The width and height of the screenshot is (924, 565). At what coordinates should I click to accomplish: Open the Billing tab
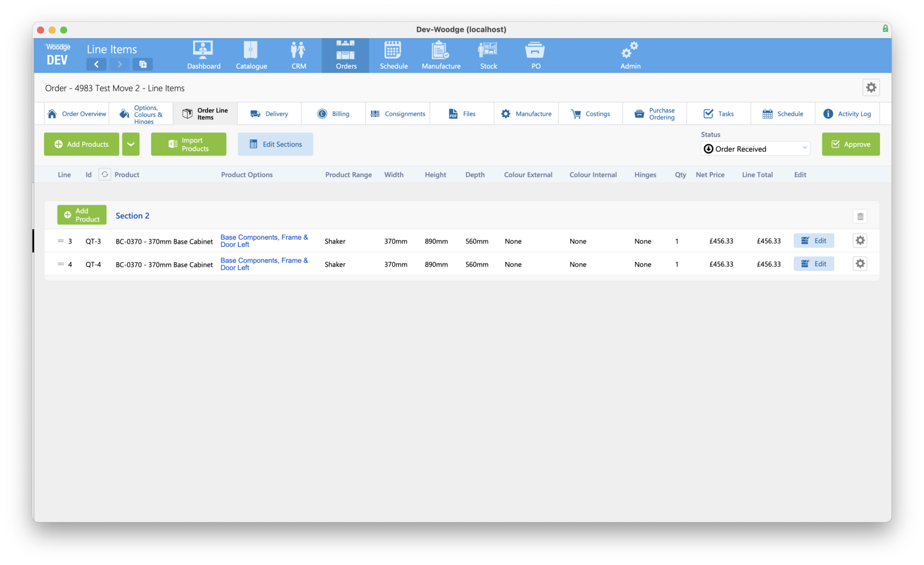(x=334, y=114)
